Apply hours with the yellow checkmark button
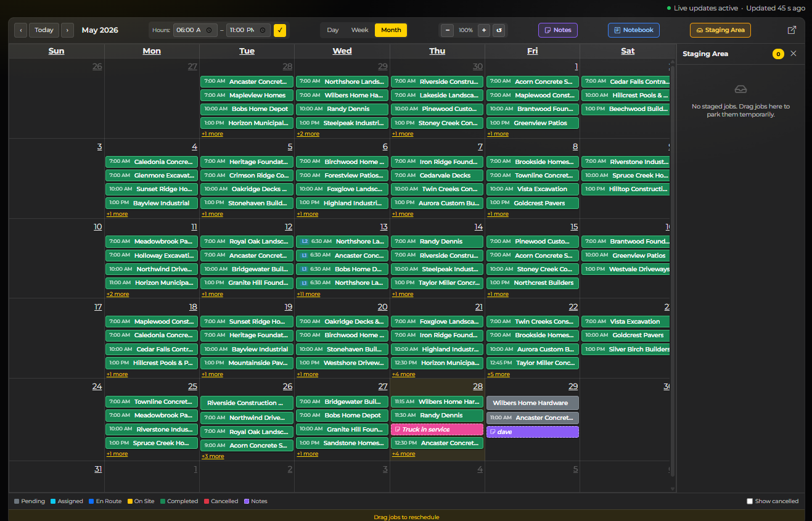Image resolution: width=812 pixels, height=521 pixels. pos(280,30)
